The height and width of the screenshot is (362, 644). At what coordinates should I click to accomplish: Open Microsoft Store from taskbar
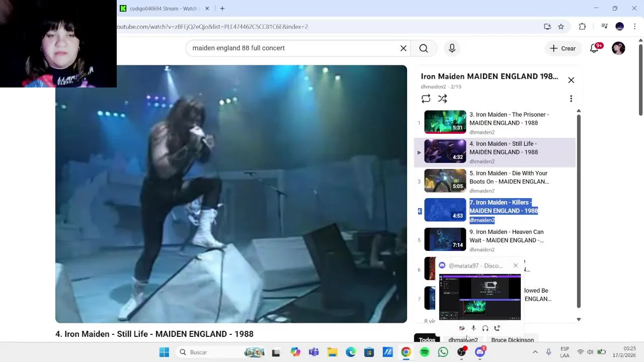(x=369, y=352)
